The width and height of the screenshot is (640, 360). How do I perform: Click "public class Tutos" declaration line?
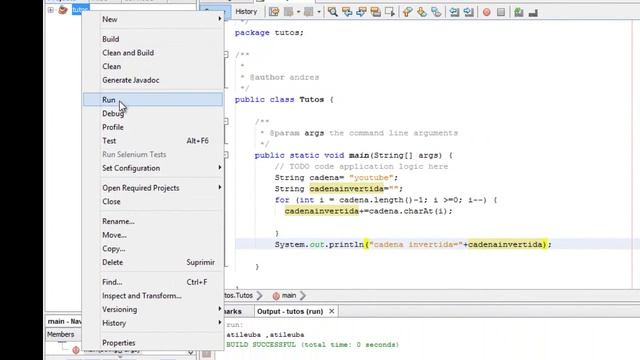[x=284, y=100]
